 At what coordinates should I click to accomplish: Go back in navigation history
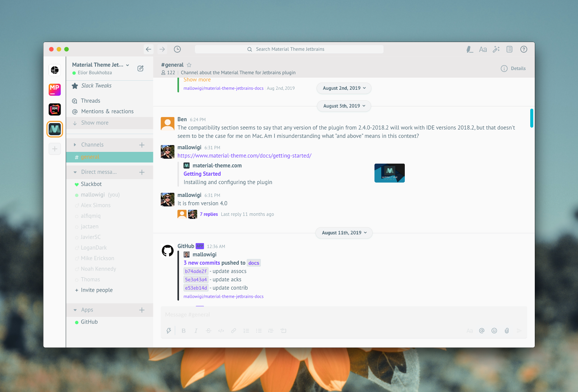tap(149, 49)
